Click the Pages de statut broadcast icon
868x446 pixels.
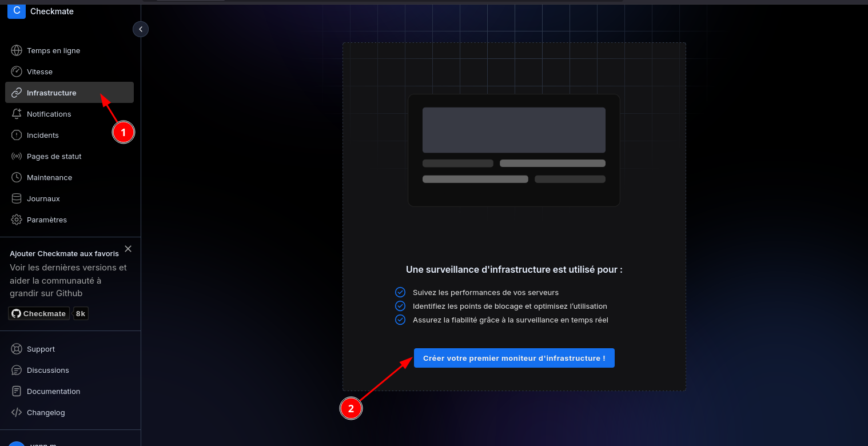(17, 156)
